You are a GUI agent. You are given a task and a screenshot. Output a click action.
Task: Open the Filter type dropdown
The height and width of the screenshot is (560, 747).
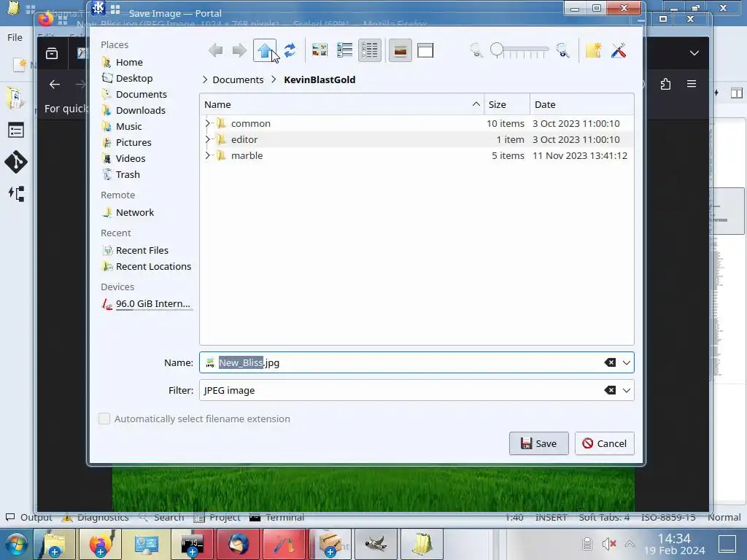click(x=627, y=391)
